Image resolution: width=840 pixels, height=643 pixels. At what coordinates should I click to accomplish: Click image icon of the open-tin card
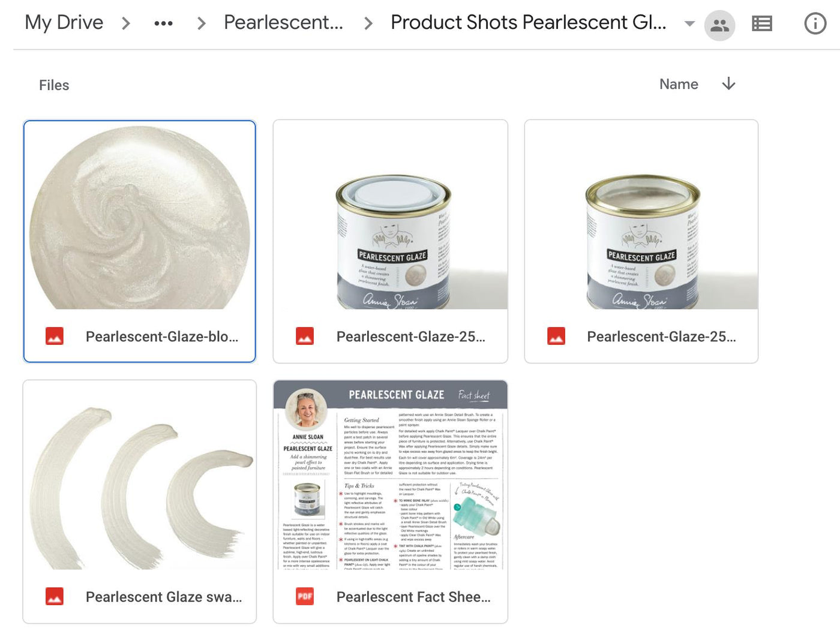[x=556, y=336]
